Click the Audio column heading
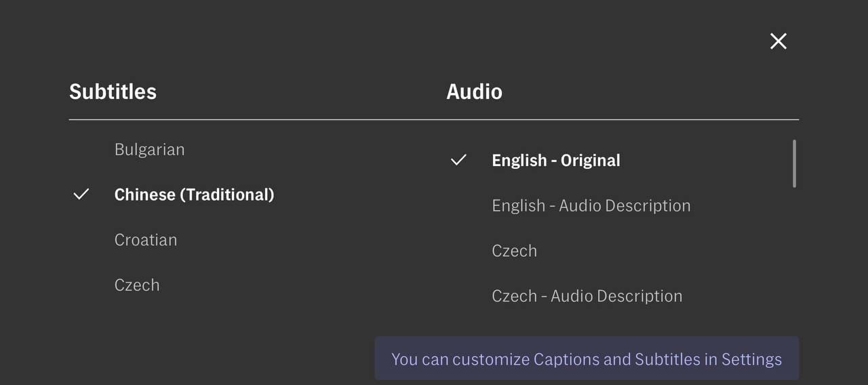The width and height of the screenshot is (868, 385). click(x=474, y=92)
